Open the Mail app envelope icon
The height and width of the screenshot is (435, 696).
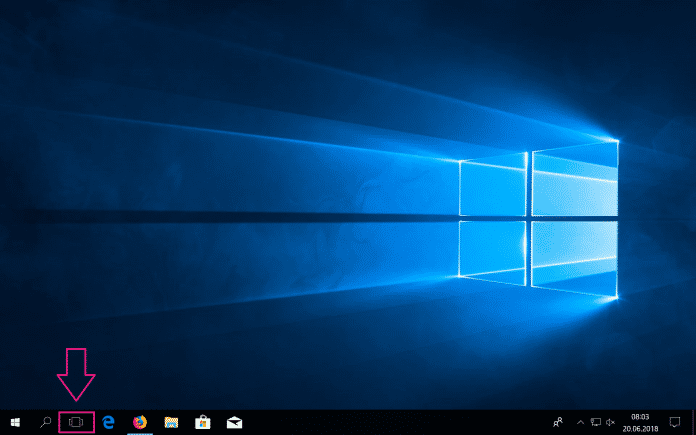point(234,422)
